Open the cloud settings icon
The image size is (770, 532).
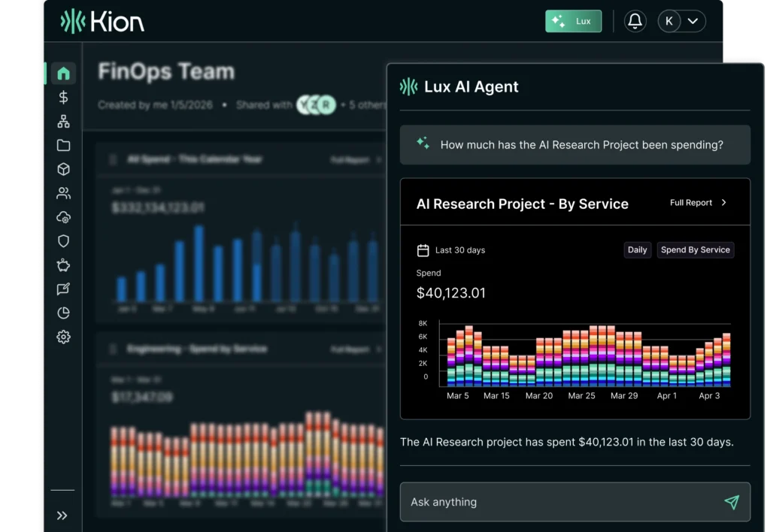point(63,217)
